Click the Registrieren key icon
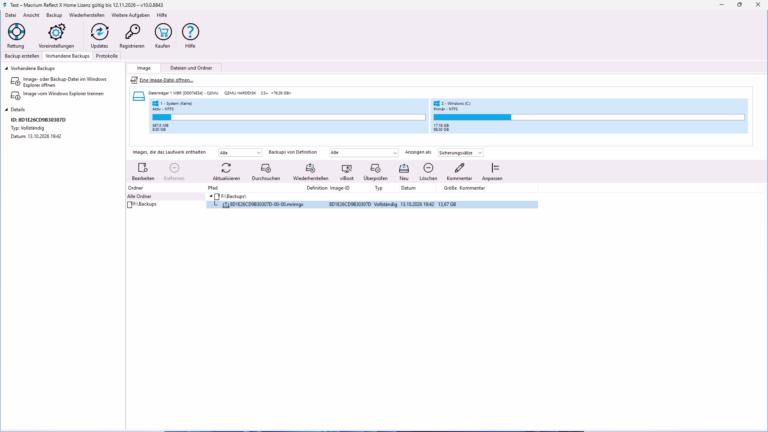This screenshot has height=432, width=768. [x=132, y=32]
